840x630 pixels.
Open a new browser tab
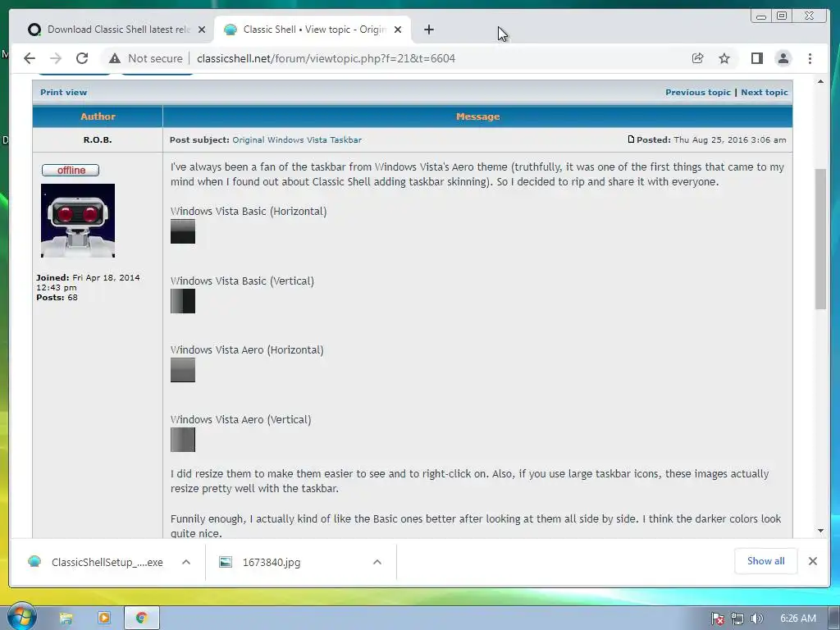[x=428, y=30]
